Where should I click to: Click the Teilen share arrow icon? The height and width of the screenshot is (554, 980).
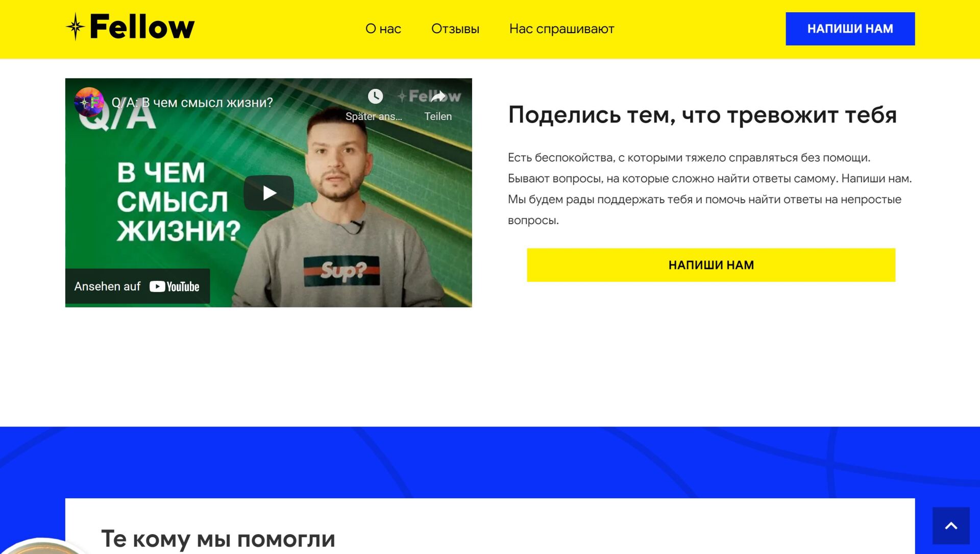438,96
